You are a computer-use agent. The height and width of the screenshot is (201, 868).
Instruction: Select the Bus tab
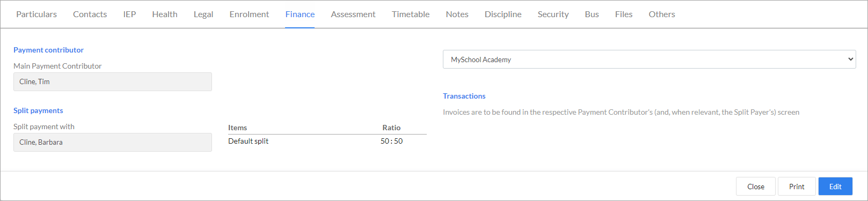pyautogui.click(x=592, y=14)
